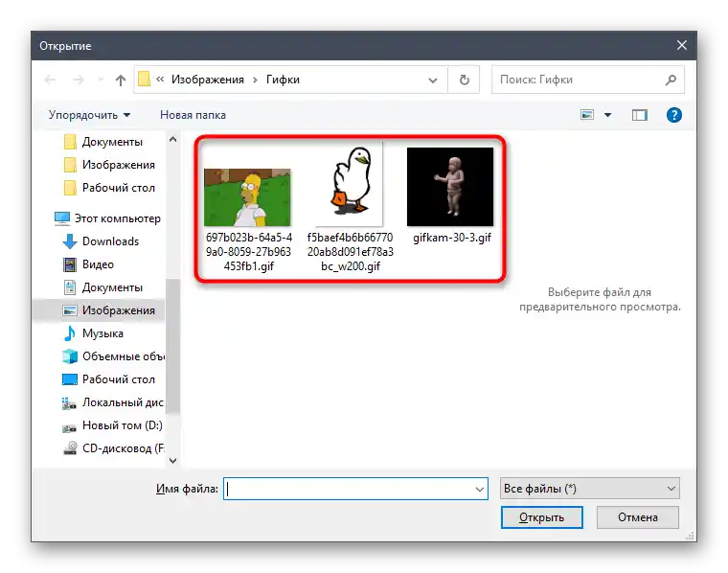
Task: Click the Локальный диск drive icon
Action: 70,403
